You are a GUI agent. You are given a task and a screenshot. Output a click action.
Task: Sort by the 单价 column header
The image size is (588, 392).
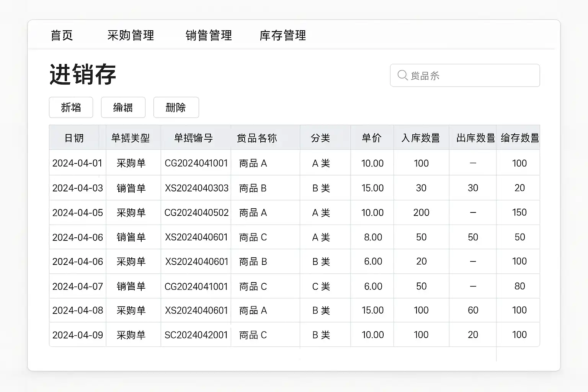tap(372, 138)
